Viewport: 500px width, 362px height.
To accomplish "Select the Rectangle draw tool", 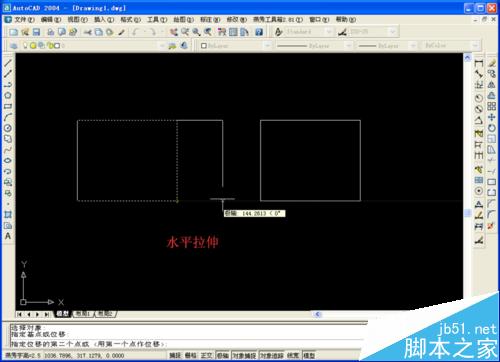I will [x=8, y=106].
